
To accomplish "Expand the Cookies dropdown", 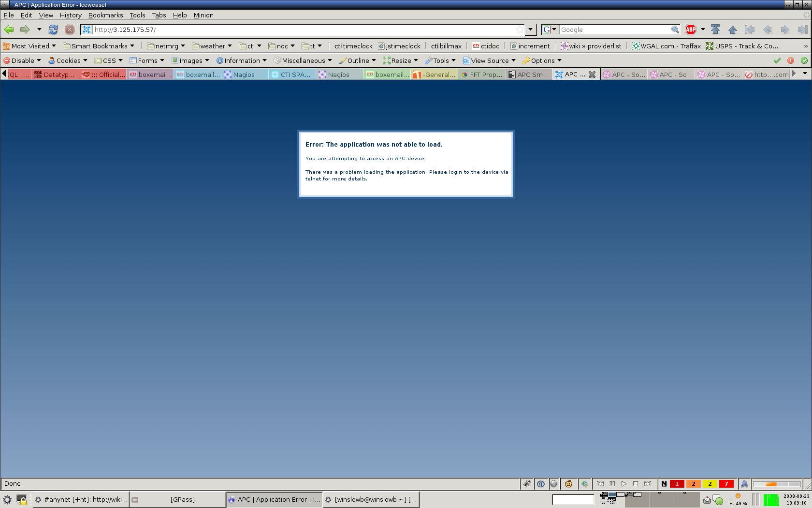I will [68, 60].
